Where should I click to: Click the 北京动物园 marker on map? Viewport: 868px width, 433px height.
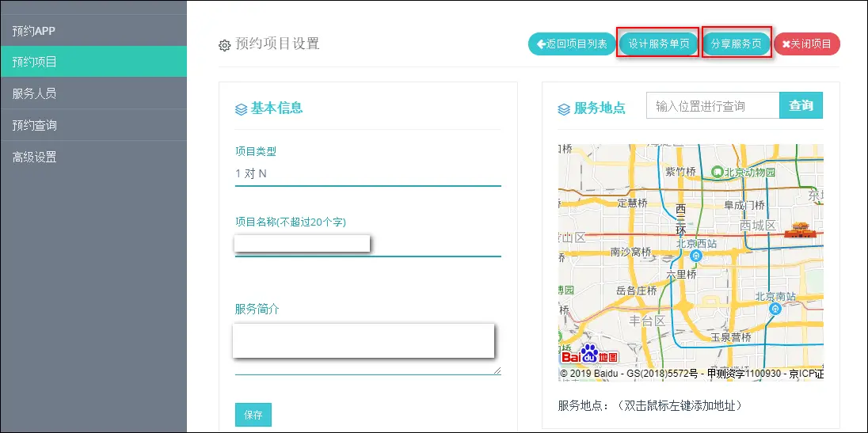717,172
